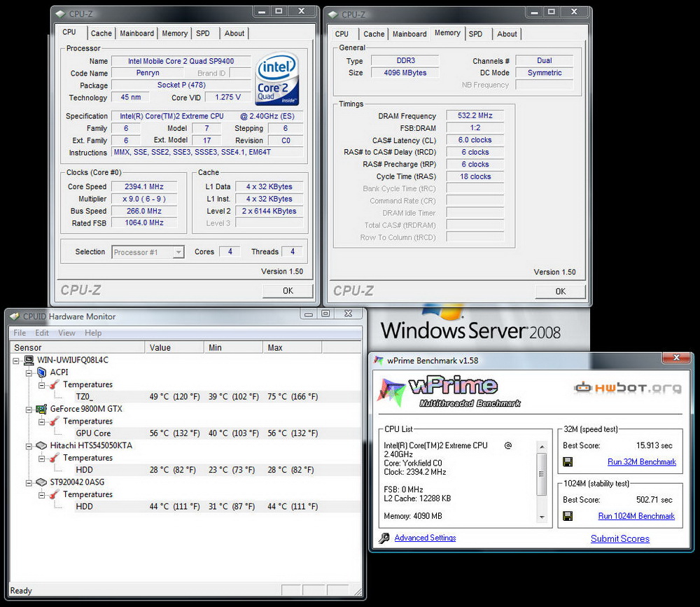This screenshot has width=700, height=607.
Task: Click the CPUID Hardware Monitor title bar icon
Action: pyautogui.click(x=15, y=316)
